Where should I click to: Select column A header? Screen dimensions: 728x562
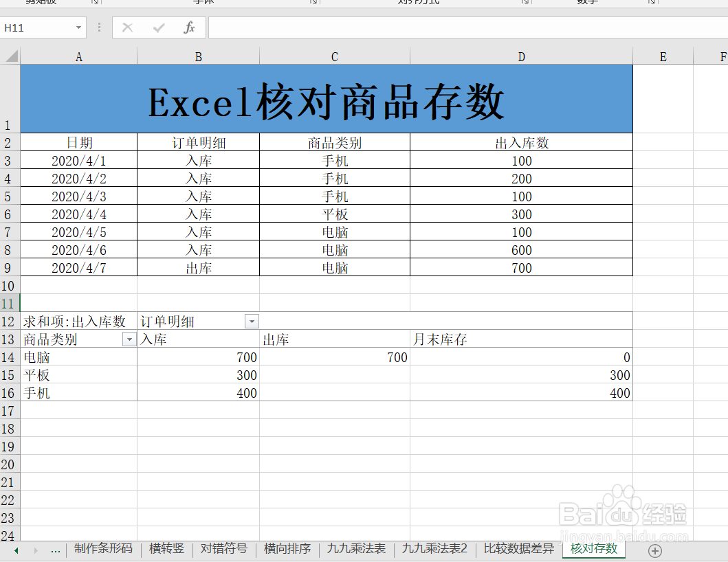79,56
